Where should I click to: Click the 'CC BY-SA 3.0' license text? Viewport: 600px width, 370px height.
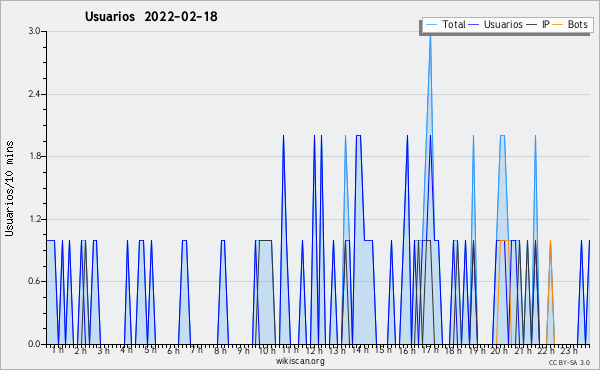pos(569,362)
